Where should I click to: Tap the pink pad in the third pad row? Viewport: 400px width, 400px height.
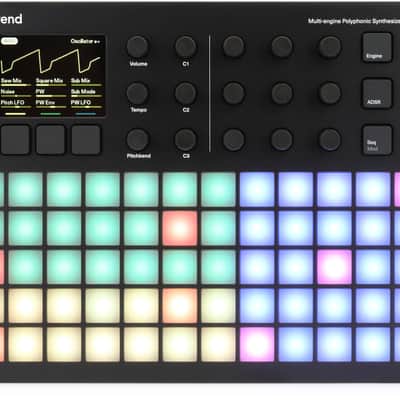[x=334, y=267]
